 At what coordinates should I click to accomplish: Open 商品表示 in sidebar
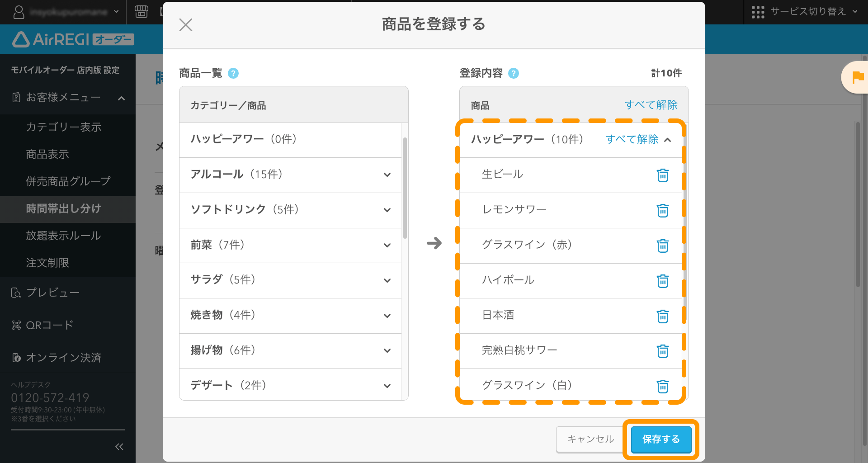[47, 154]
